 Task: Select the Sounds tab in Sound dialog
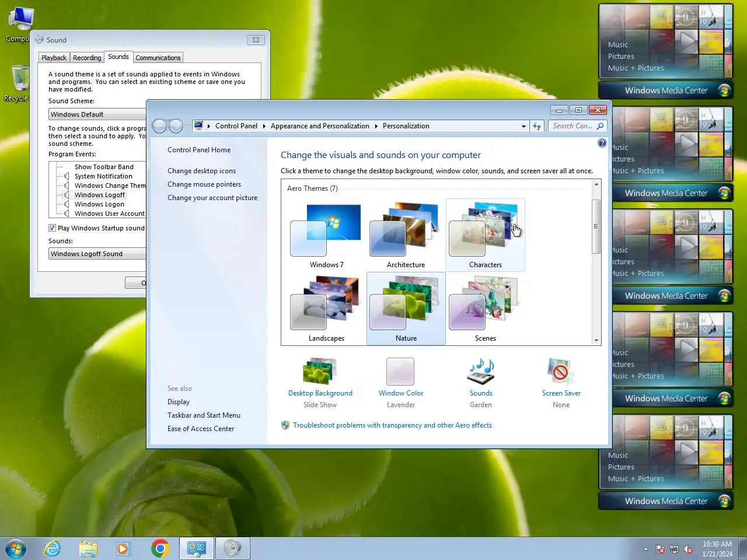[x=118, y=57]
